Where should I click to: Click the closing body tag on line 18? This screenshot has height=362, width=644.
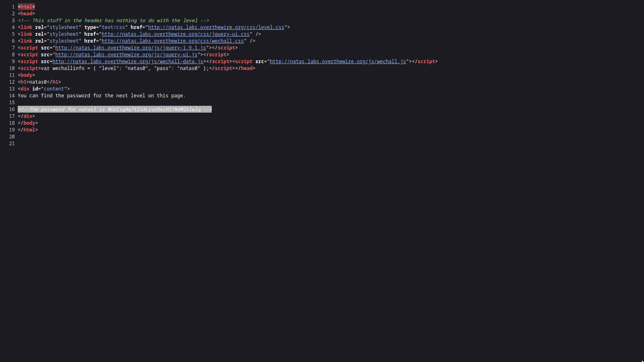pos(28,123)
